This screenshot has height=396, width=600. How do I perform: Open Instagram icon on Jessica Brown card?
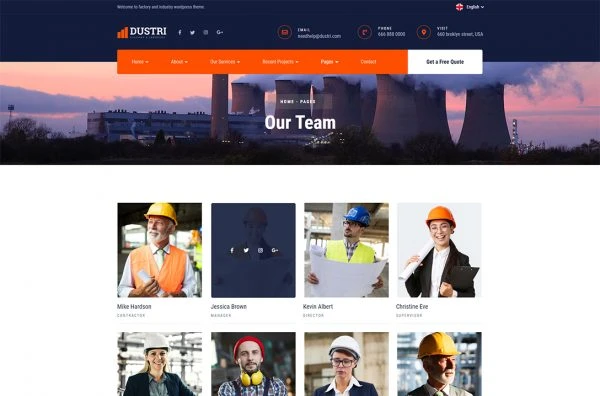tap(260, 250)
